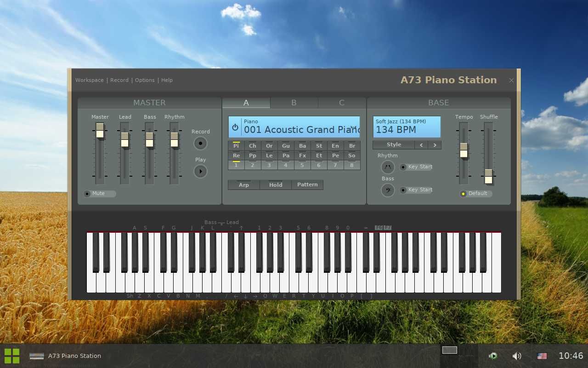588x368 pixels.
Task: Open the Style selector
Action: pos(394,145)
